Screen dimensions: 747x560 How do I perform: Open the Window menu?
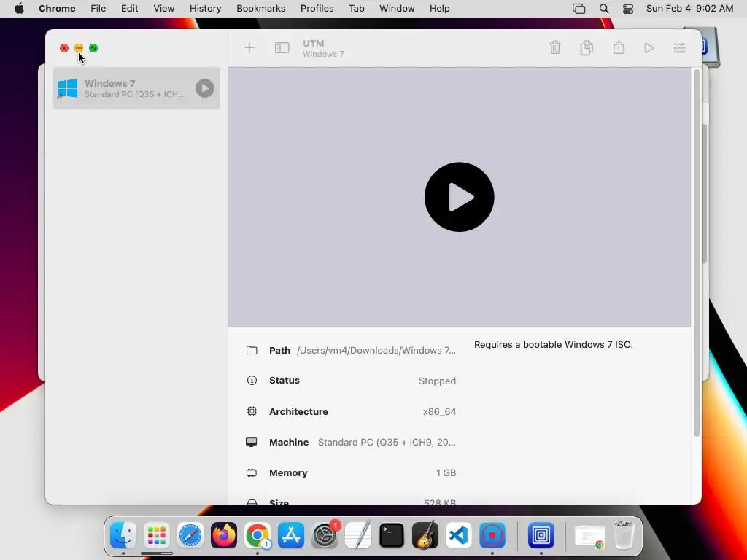coord(397,9)
